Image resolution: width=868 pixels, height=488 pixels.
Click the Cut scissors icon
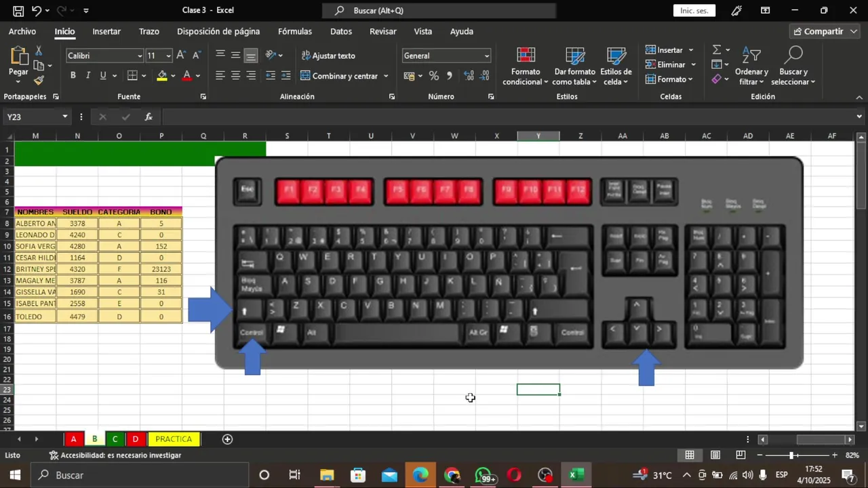point(39,51)
